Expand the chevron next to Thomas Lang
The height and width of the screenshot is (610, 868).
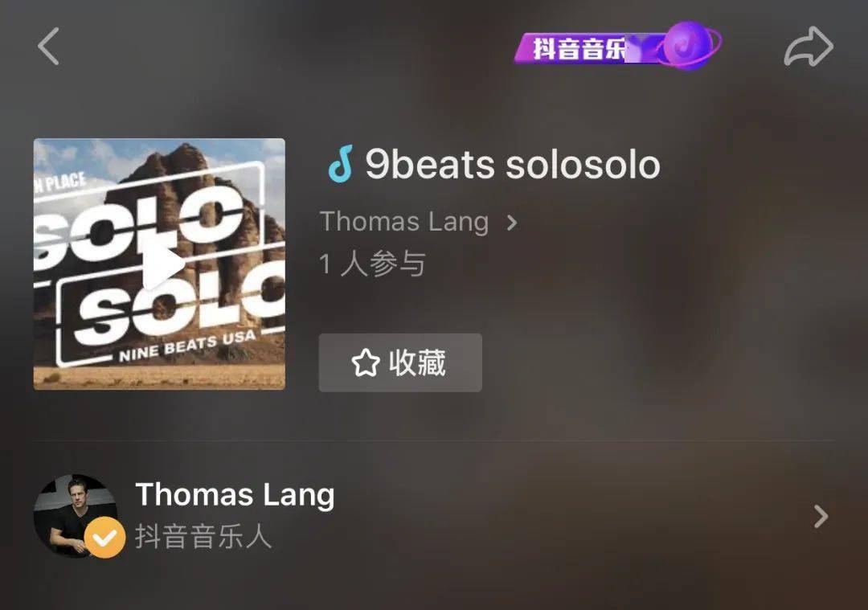coord(513,223)
